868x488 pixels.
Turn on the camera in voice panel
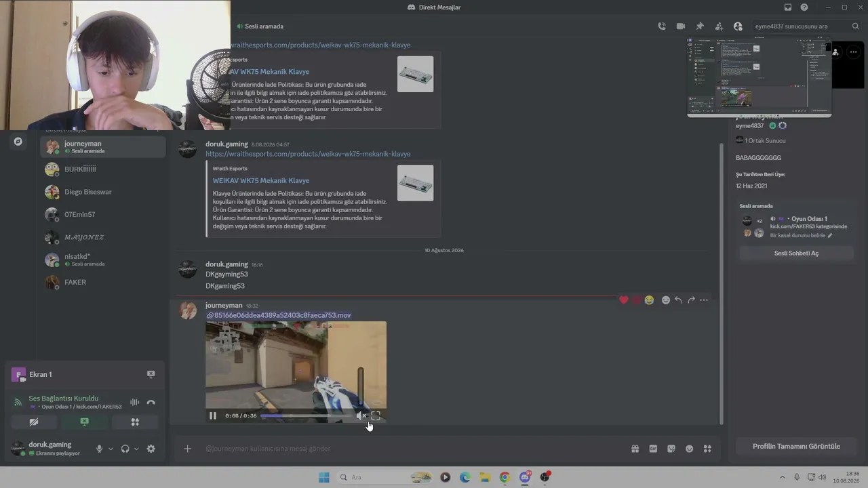tap(34, 422)
